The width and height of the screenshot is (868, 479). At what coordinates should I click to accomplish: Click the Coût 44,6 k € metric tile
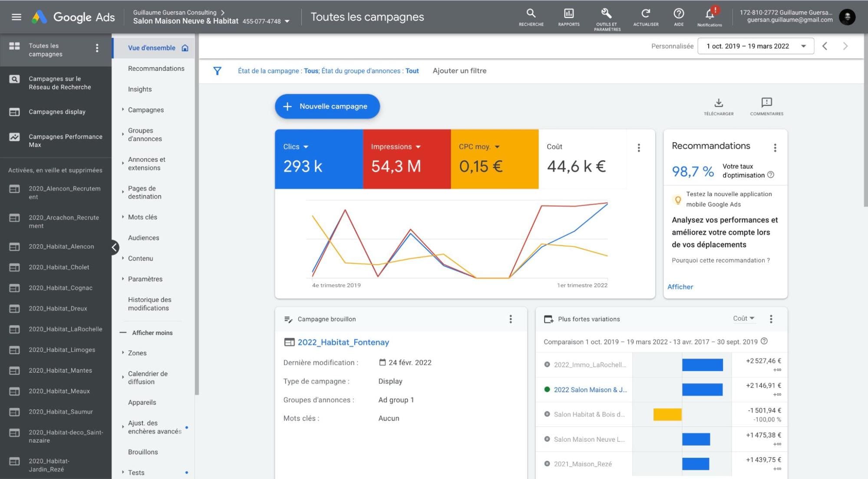[582, 159]
